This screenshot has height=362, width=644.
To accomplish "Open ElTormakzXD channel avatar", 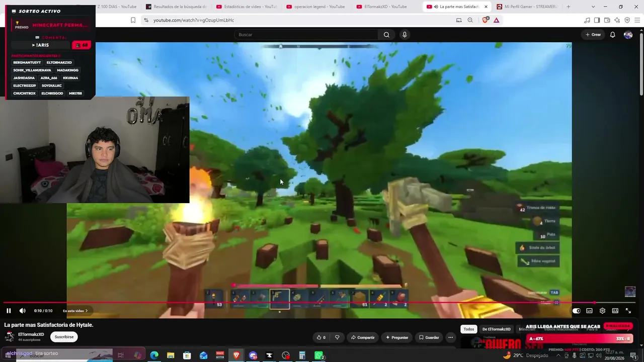I will pyautogui.click(x=9, y=337).
